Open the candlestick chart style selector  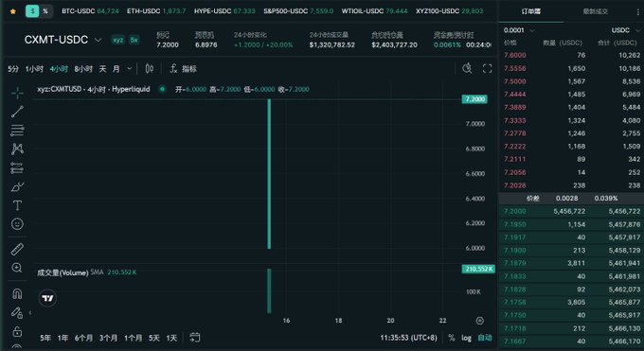(x=150, y=68)
